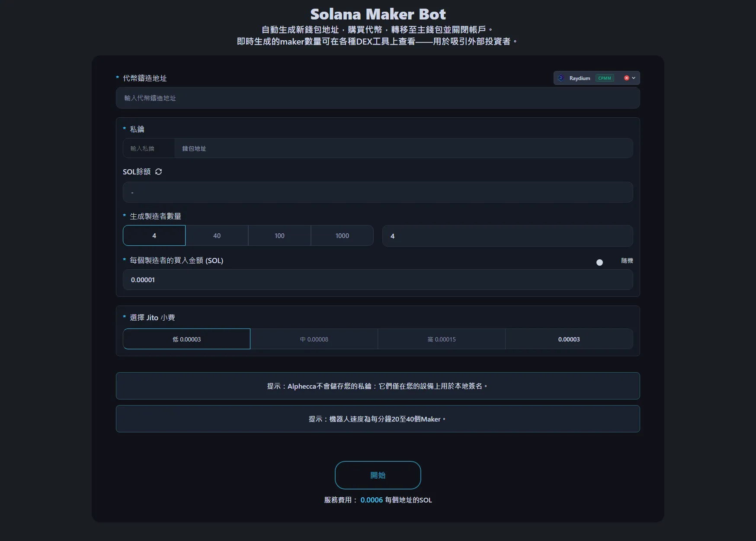
Task: Click the token mint address input
Action: coord(378,98)
